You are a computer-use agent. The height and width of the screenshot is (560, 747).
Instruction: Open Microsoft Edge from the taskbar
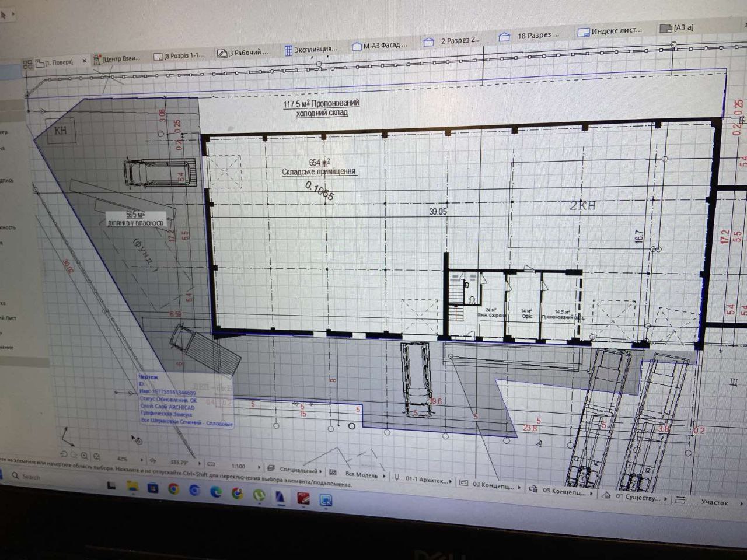tap(215, 492)
